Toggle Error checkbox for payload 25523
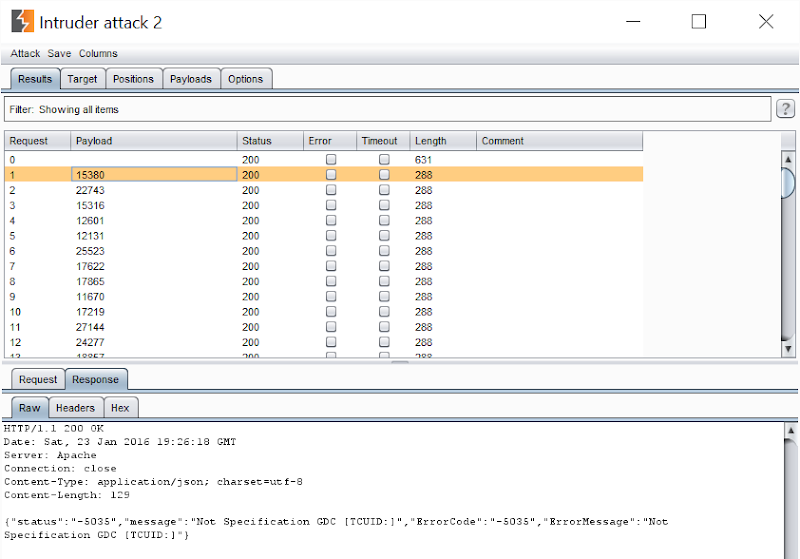This screenshot has height=559, width=800. click(331, 251)
